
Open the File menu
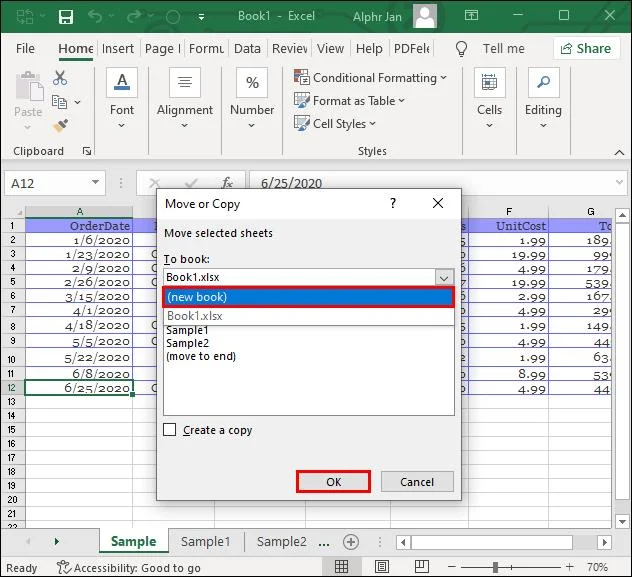[x=25, y=48]
